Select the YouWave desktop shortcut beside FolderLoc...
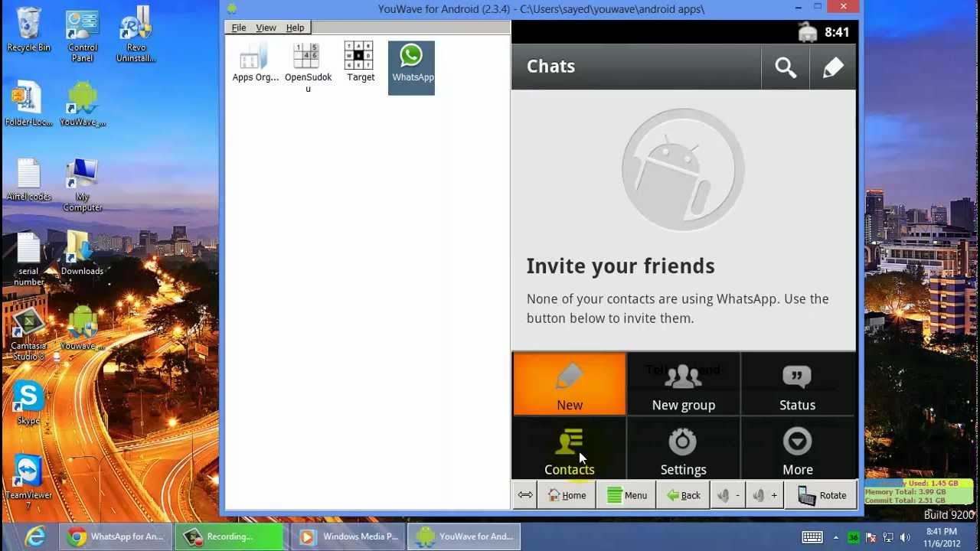 [x=82, y=105]
